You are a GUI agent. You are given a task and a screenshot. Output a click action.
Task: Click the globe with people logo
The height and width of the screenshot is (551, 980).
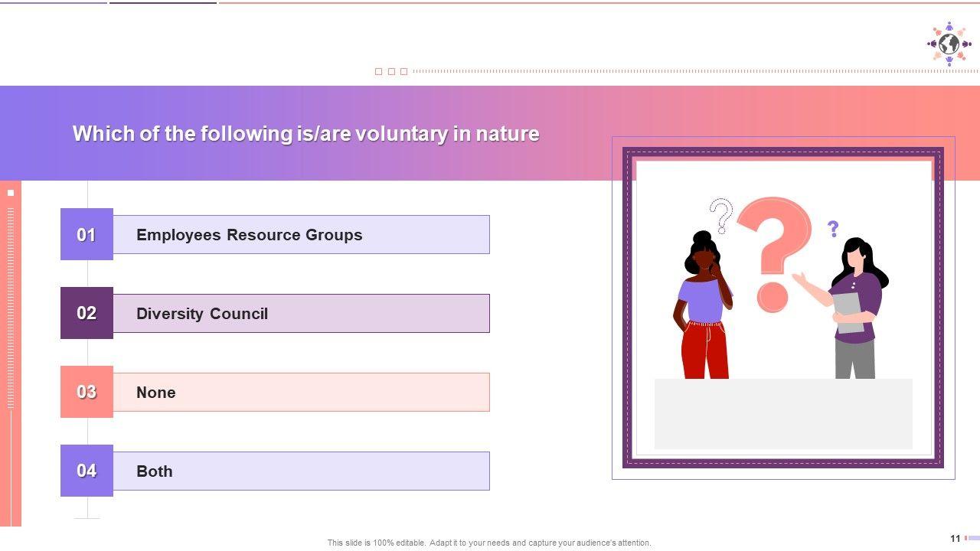949,44
